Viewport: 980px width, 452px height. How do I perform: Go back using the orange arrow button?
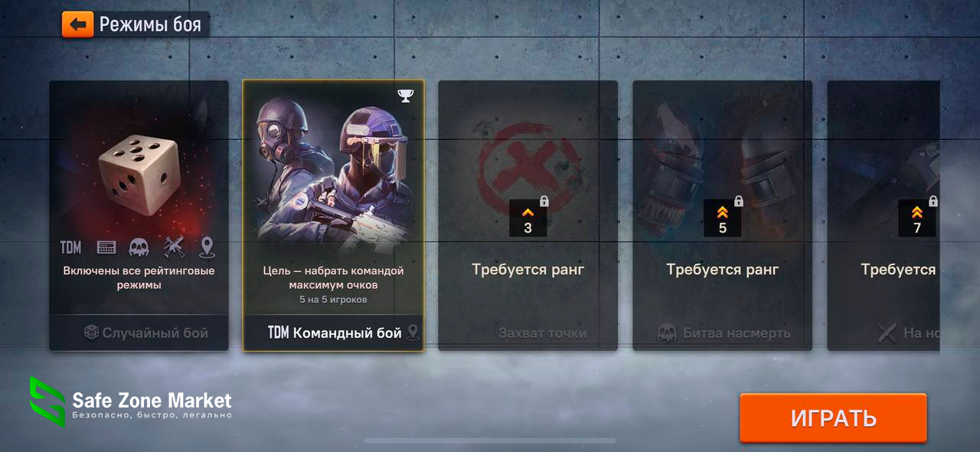click(78, 24)
